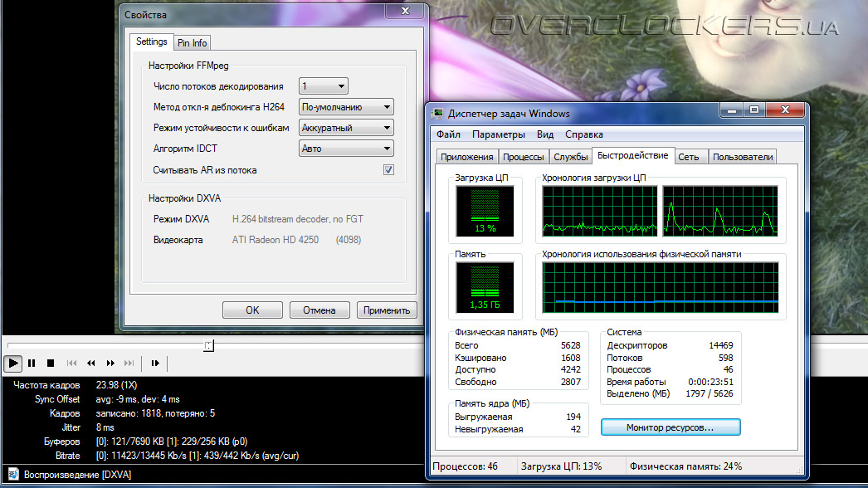Select the Быстродействие tab

632,156
